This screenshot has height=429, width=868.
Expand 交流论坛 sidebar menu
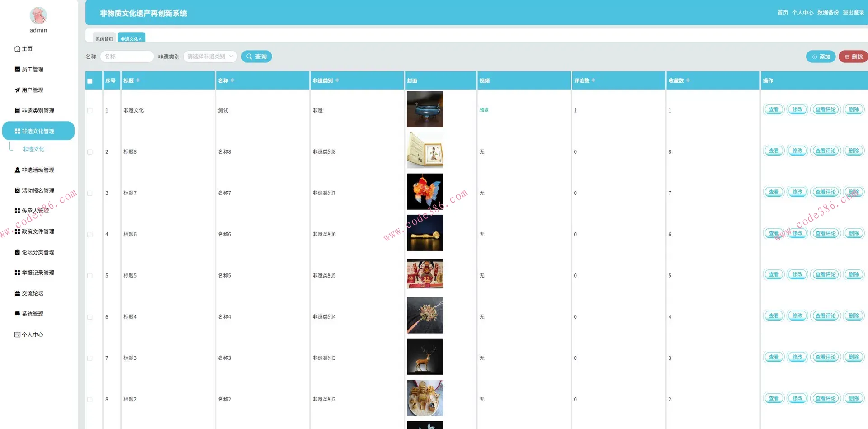(x=29, y=293)
